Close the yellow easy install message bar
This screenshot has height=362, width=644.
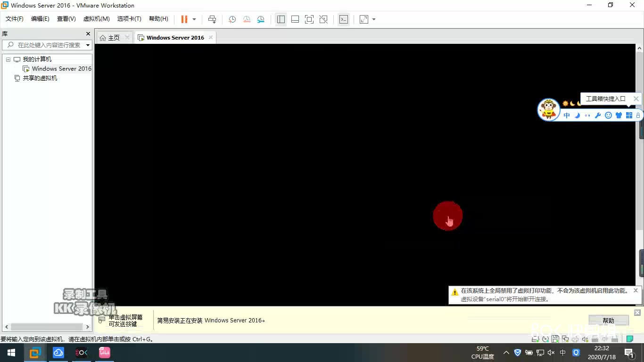click(x=637, y=313)
